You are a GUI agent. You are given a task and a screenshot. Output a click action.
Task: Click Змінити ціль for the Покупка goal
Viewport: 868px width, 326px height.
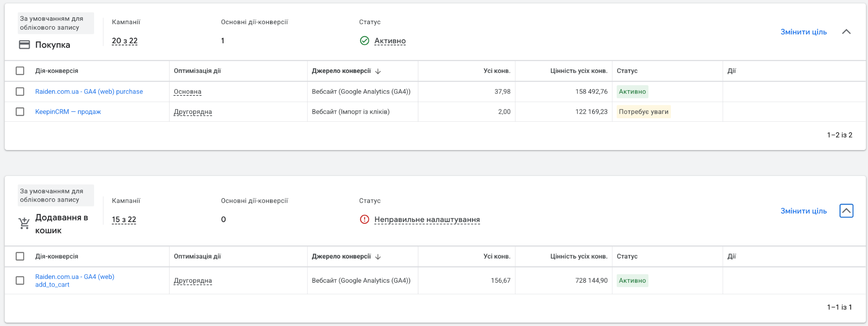[804, 32]
